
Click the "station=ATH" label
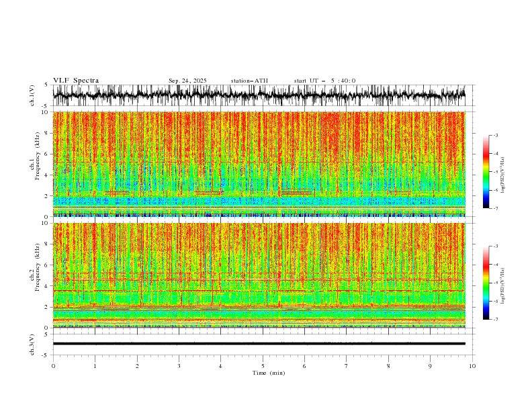(x=249, y=81)
